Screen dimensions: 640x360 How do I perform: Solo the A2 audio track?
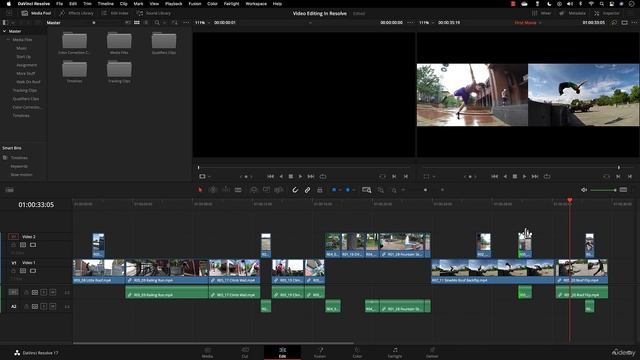(x=44, y=307)
